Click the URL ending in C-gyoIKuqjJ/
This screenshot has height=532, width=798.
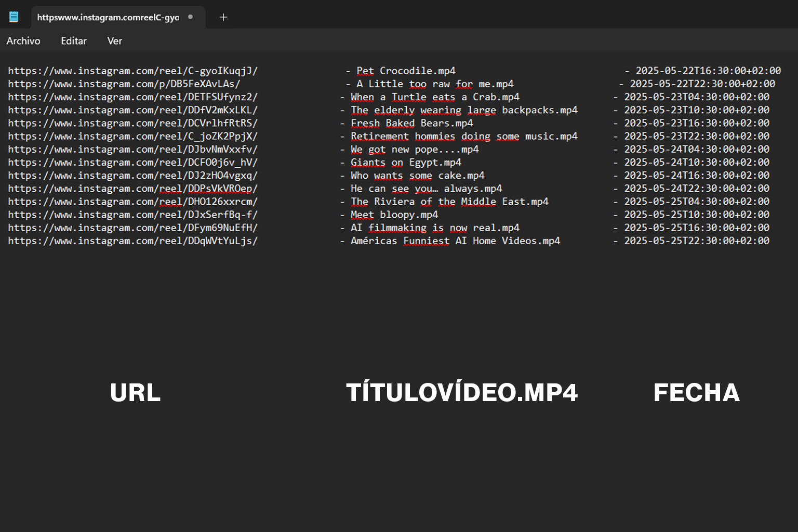(133, 71)
